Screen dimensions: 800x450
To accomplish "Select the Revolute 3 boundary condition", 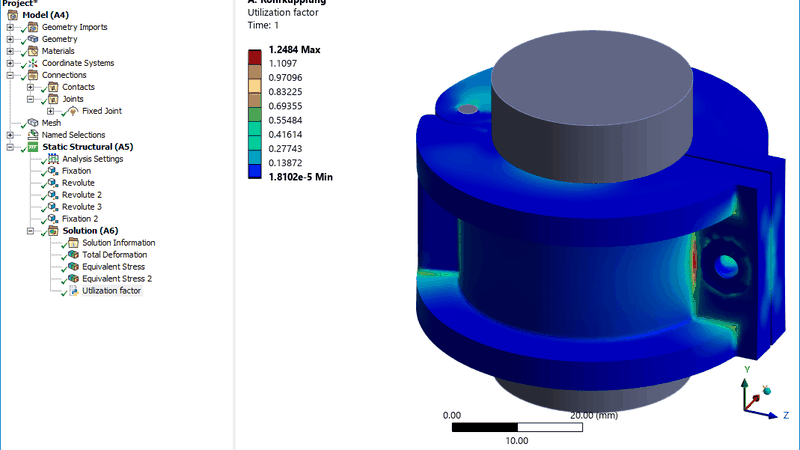I will click(x=82, y=207).
